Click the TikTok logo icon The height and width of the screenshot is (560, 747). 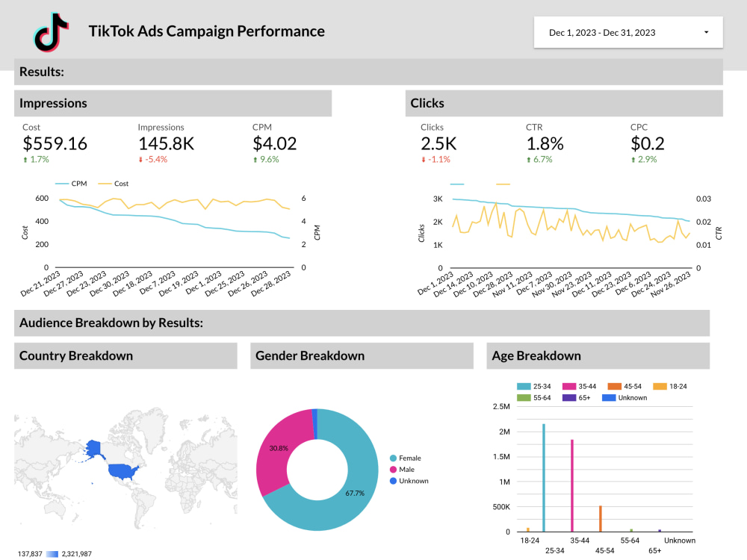[49, 31]
